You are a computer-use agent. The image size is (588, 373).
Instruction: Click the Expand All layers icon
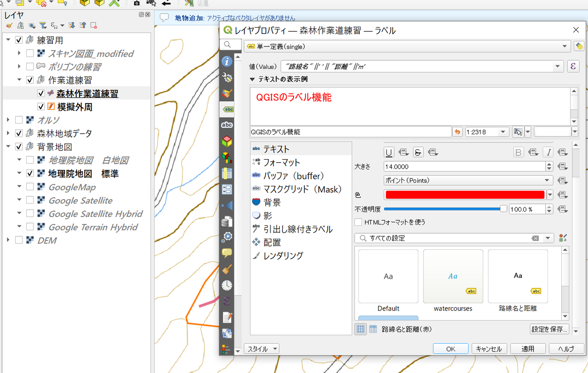click(x=72, y=25)
